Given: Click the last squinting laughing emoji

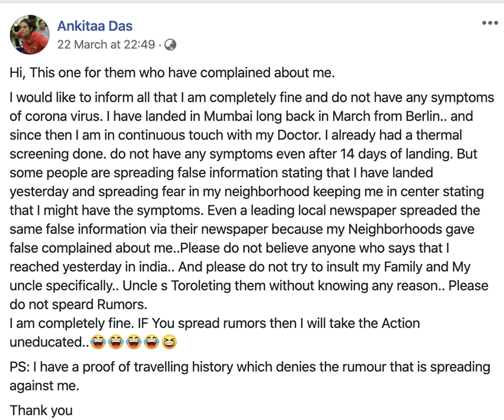Looking at the screenshot, I should click(169, 342).
